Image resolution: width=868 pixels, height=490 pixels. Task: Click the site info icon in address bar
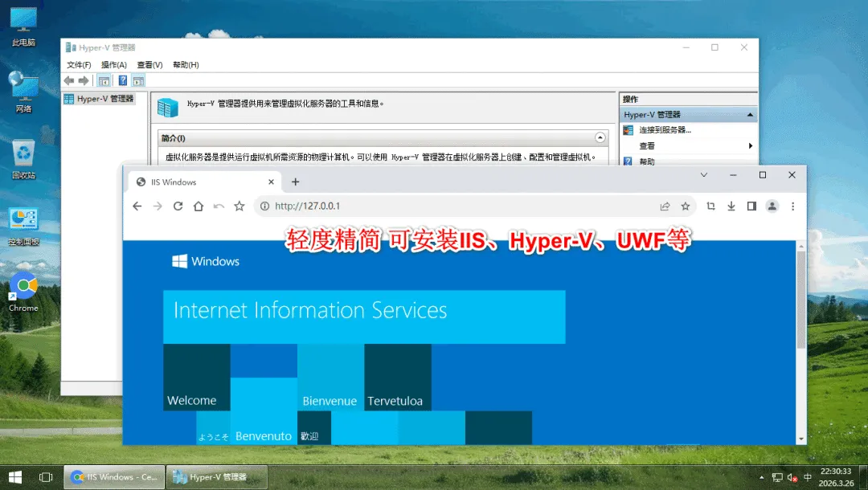(264, 206)
